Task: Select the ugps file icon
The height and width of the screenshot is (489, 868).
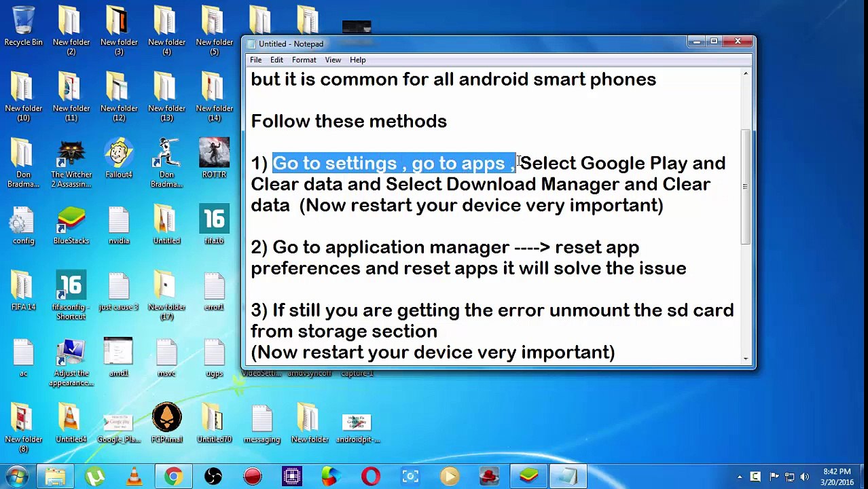Action: pyautogui.click(x=214, y=358)
